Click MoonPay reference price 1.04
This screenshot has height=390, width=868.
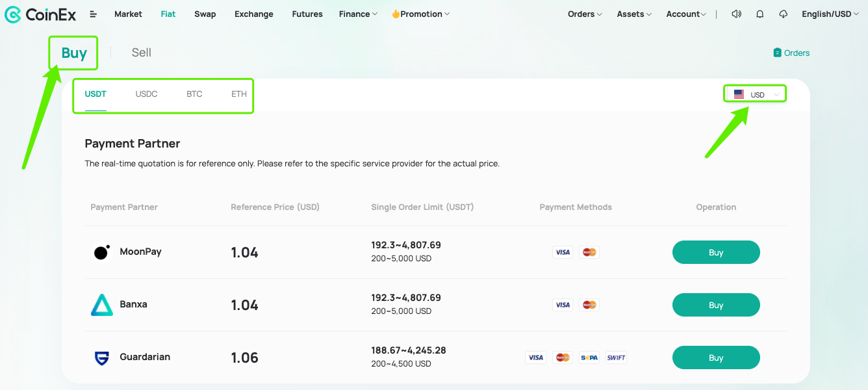click(x=245, y=253)
